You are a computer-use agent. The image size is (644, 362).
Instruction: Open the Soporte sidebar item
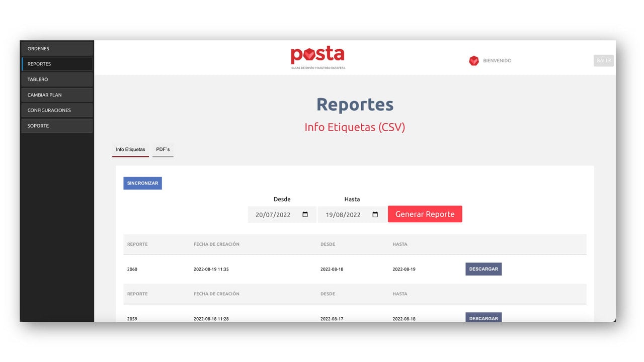(57, 126)
